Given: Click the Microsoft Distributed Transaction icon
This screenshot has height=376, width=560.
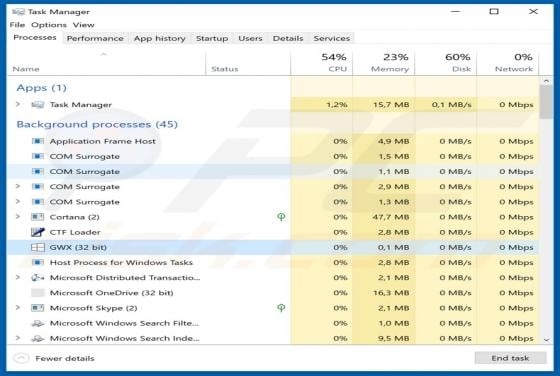Looking at the screenshot, I should (x=38, y=277).
